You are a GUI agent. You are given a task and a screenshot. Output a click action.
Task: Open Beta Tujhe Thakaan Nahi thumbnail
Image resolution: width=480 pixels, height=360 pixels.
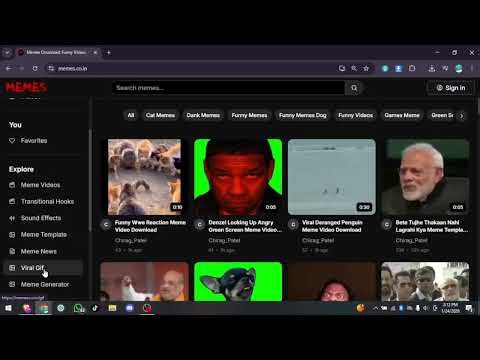[425, 177]
